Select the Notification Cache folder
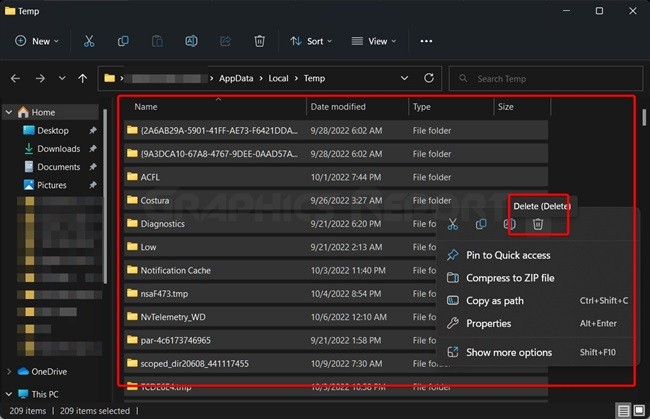650x419 pixels. click(x=280, y=270)
